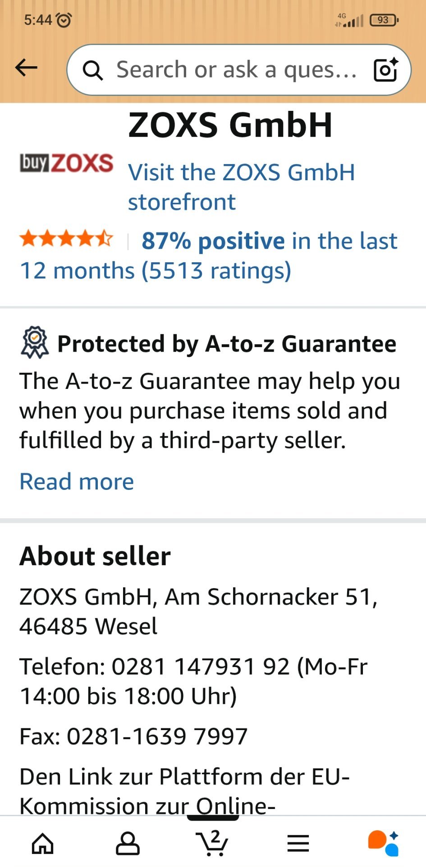The height and width of the screenshot is (868, 426).
Task: Tap the A-to-z Guarantee badge icon
Action: coord(35,343)
